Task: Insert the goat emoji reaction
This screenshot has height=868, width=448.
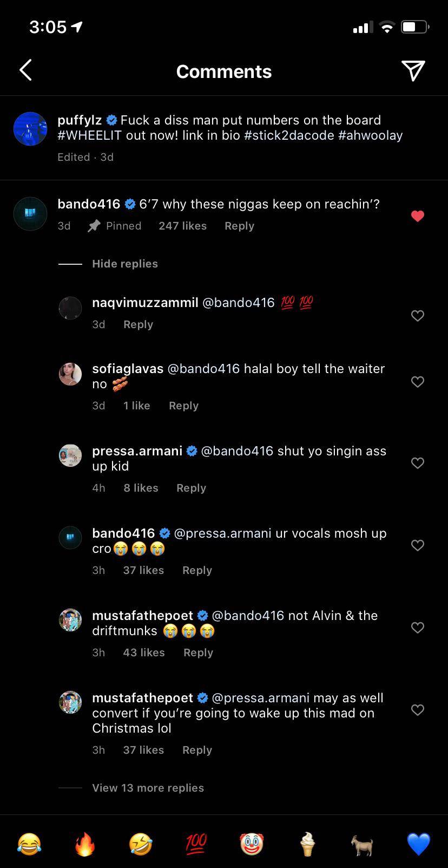Action: [x=363, y=844]
